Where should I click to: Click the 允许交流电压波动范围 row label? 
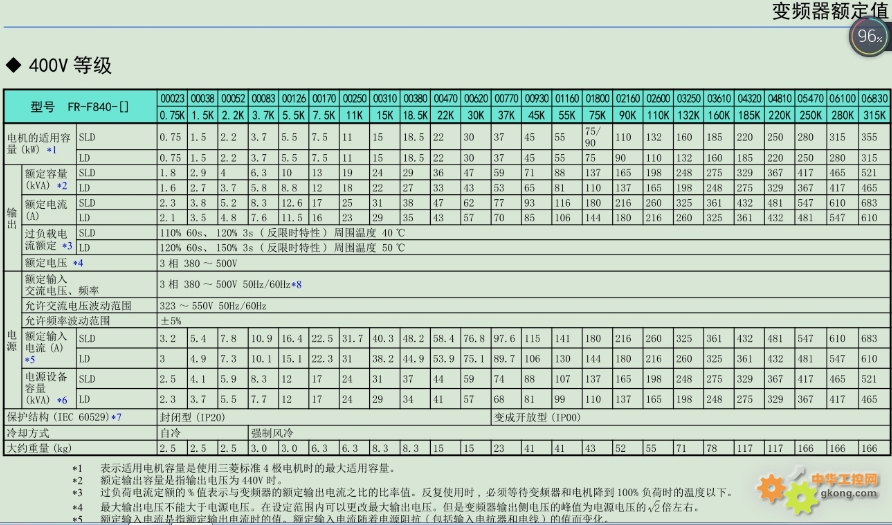tap(78, 305)
